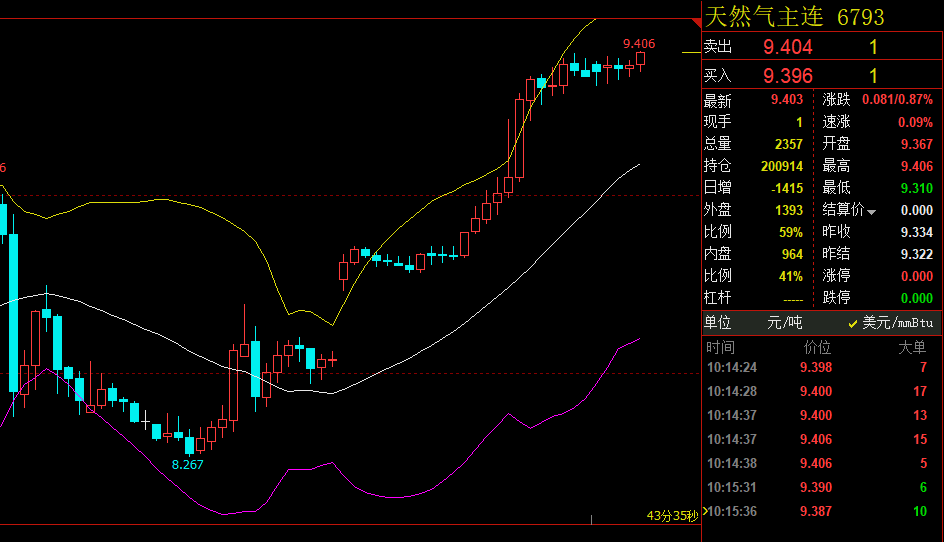The height and width of the screenshot is (542, 944).
Task: Click the 卖出 label
Action: tap(718, 47)
